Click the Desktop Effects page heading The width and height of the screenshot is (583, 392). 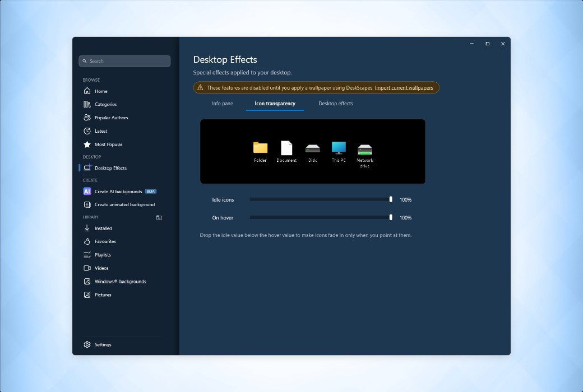pos(225,60)
